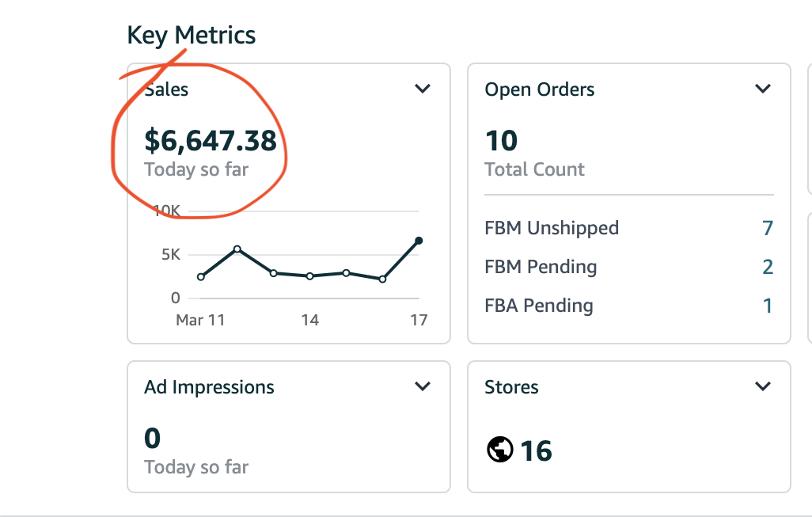Open the FBM Unshipped count 7

(x=768, y=228)
